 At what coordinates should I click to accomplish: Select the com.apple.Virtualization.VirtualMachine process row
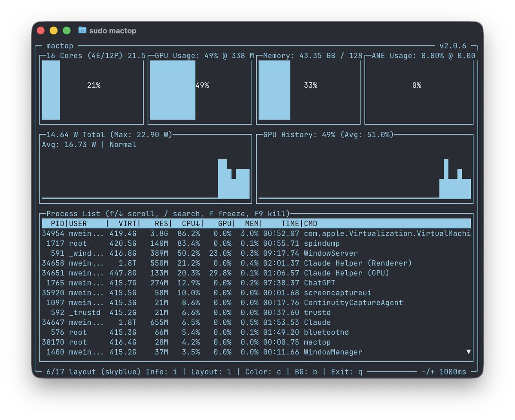click(256, 233)
